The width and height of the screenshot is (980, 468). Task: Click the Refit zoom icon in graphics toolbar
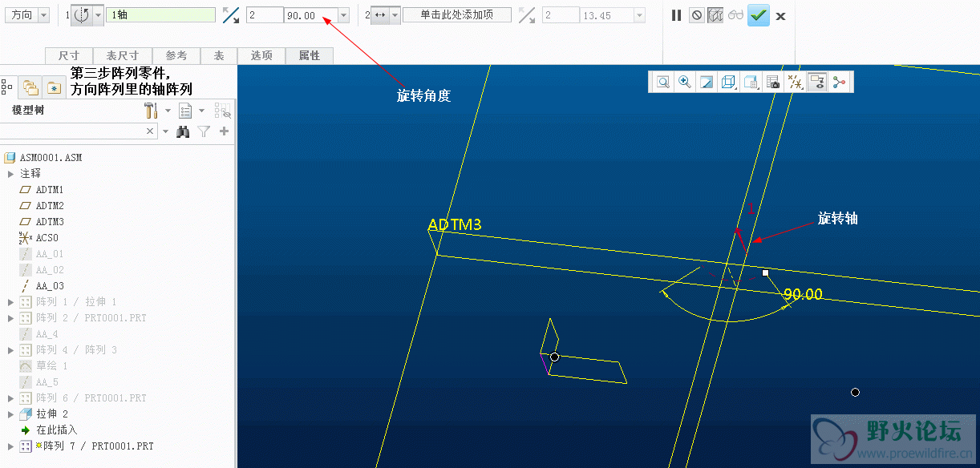tap(663, 82)
